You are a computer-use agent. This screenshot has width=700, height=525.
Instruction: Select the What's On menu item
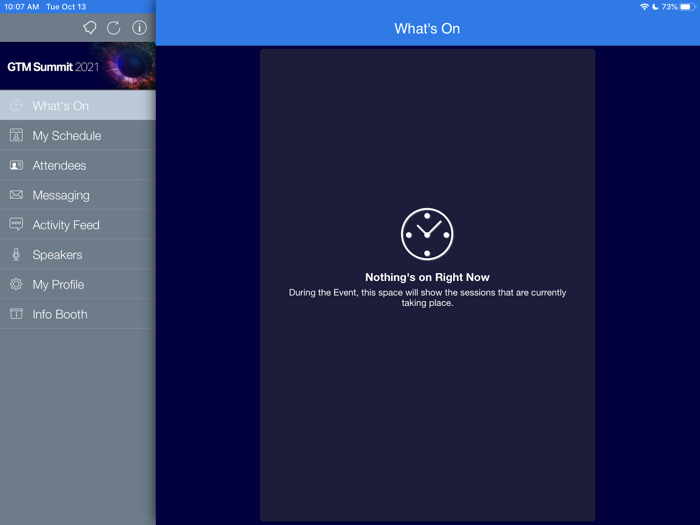point(78,105)
